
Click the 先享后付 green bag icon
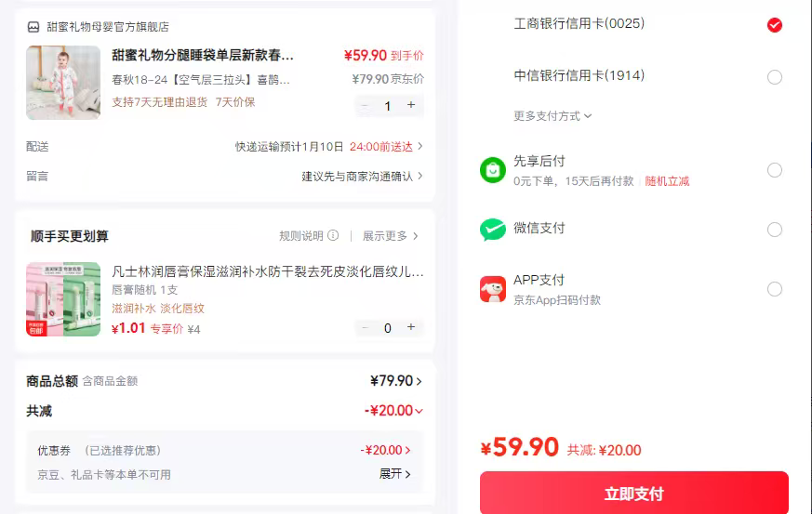(492, 170)
